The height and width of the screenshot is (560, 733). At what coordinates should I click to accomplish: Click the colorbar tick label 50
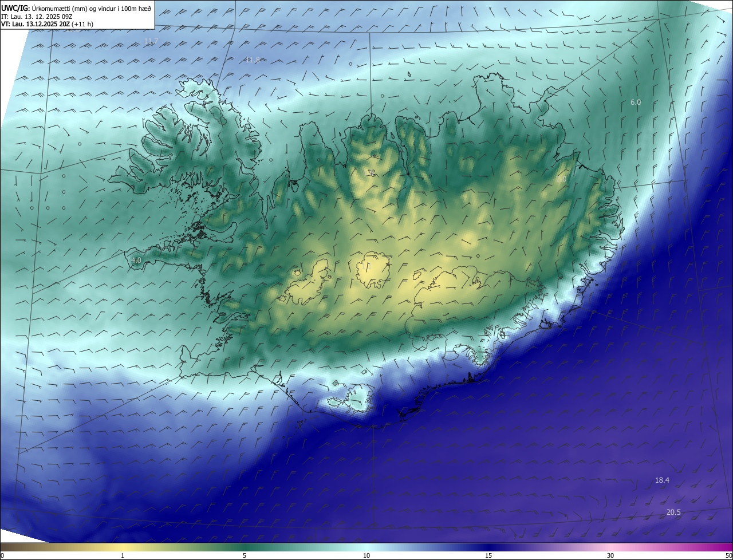[728, 555]
